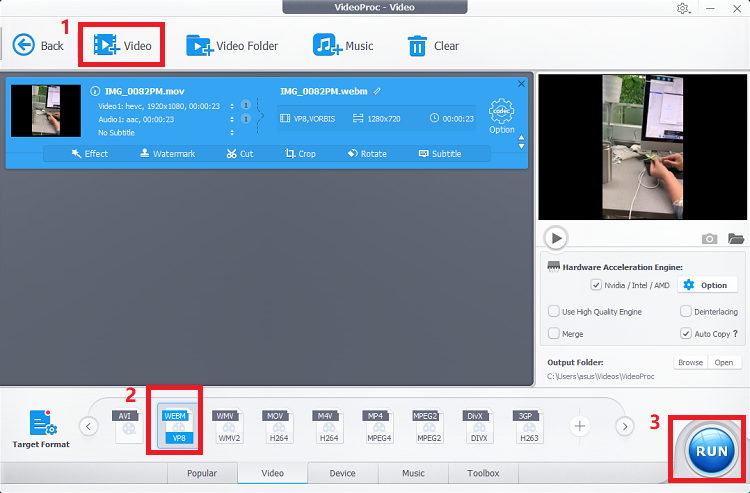Open Effect editing tool

click(89, 153)
